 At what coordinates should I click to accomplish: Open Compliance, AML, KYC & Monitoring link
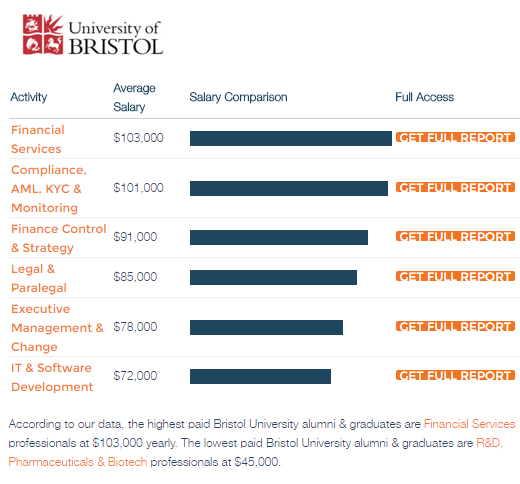49,189
